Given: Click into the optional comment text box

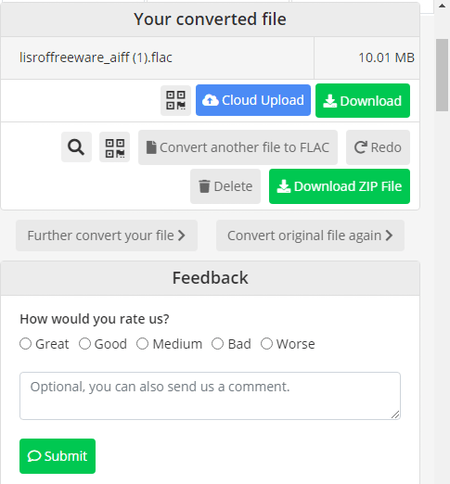Looking at the screenshot, I should click(210, 396).
